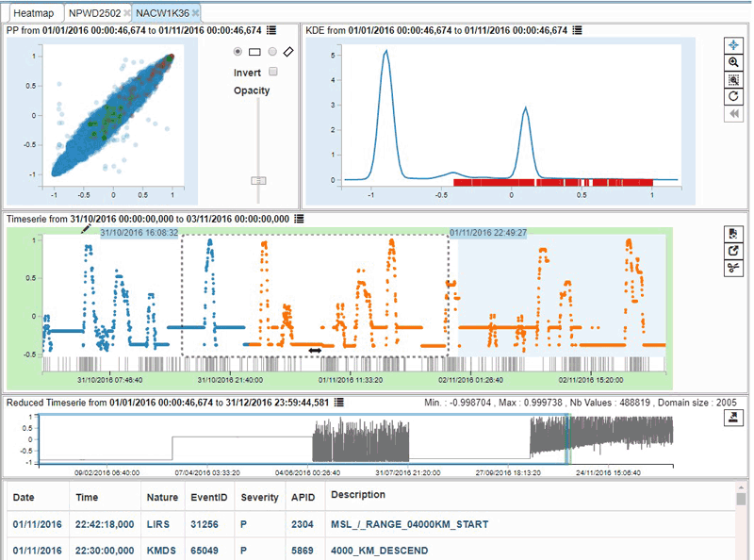Click APID cell 2304
Image resolution: width=754 pixels, height=560 pixels.
pos(302,524)
